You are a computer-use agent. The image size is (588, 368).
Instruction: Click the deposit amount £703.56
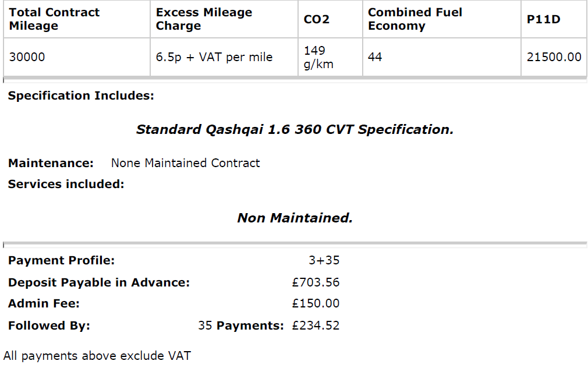pyautogui.click(x=316, y=282)
